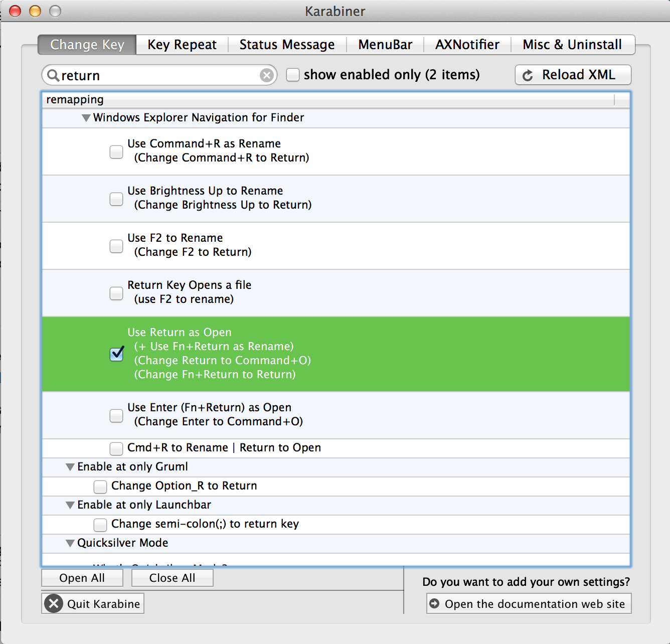The image size is (670, 644).
Task: Uncheck 'Use Return as Open' checkbox
Action: [x=117, y=354]
